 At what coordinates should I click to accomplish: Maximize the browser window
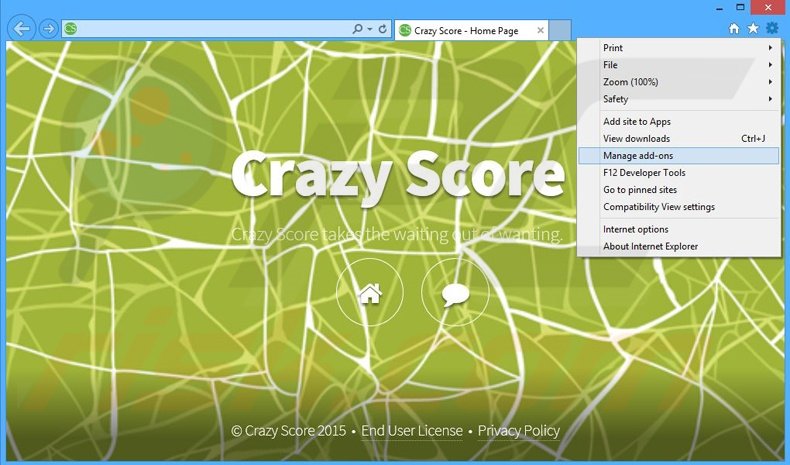coord(740,8)
